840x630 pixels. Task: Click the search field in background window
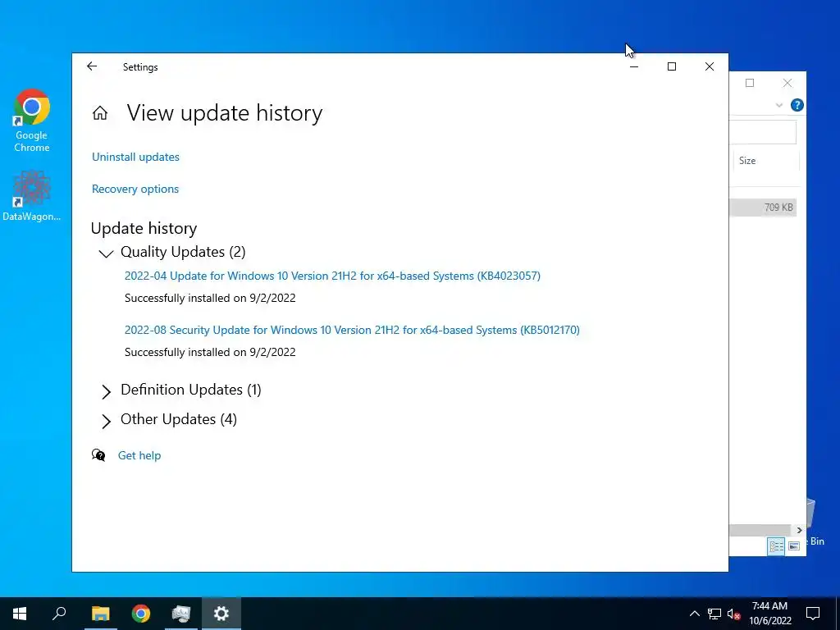coord(763,132)
